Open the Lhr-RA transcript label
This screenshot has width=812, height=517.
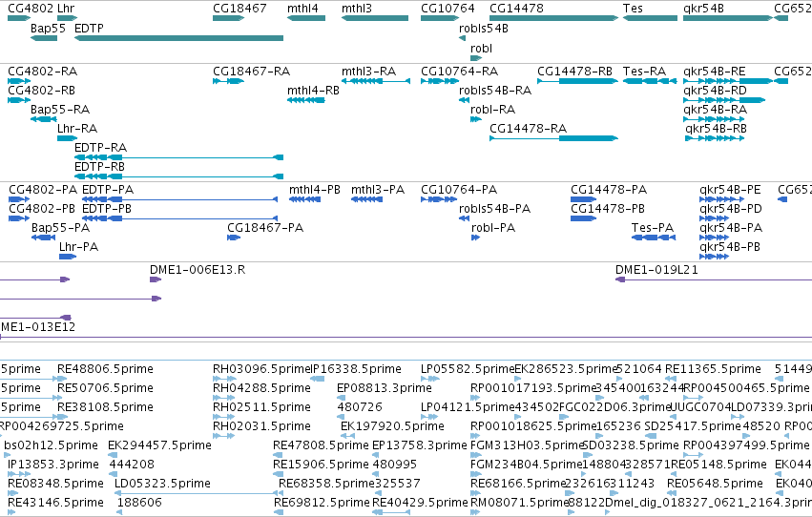click(77, 129)
